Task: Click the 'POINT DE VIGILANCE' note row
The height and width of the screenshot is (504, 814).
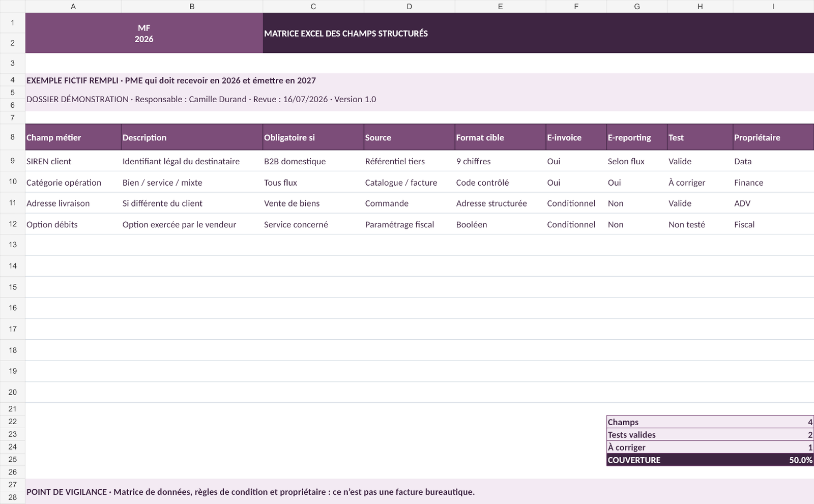Action: (x=420, y=492)
